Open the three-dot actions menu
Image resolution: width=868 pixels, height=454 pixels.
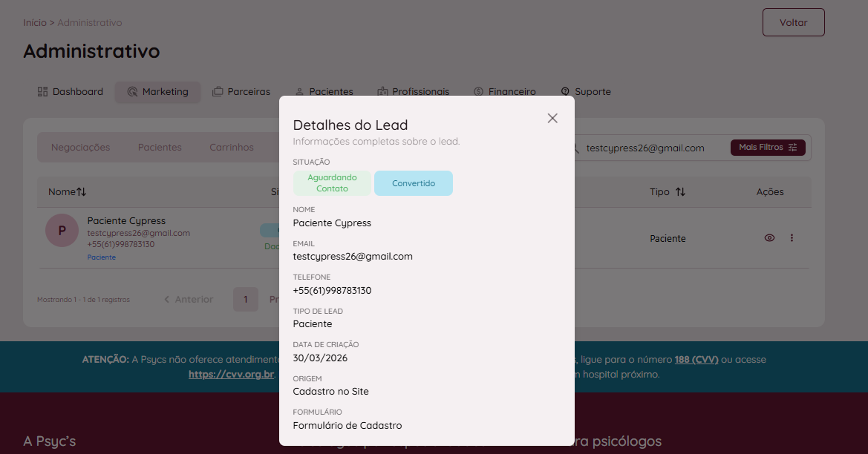792,238
